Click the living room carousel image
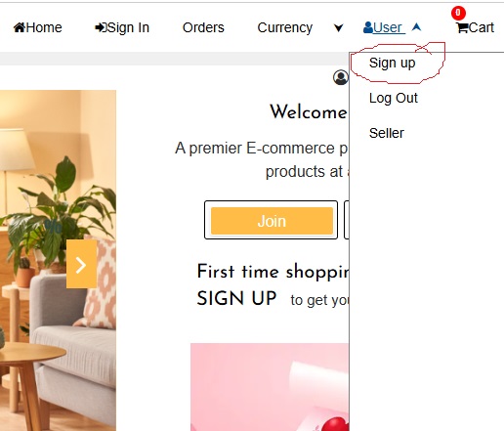 [x=58, y=261]
